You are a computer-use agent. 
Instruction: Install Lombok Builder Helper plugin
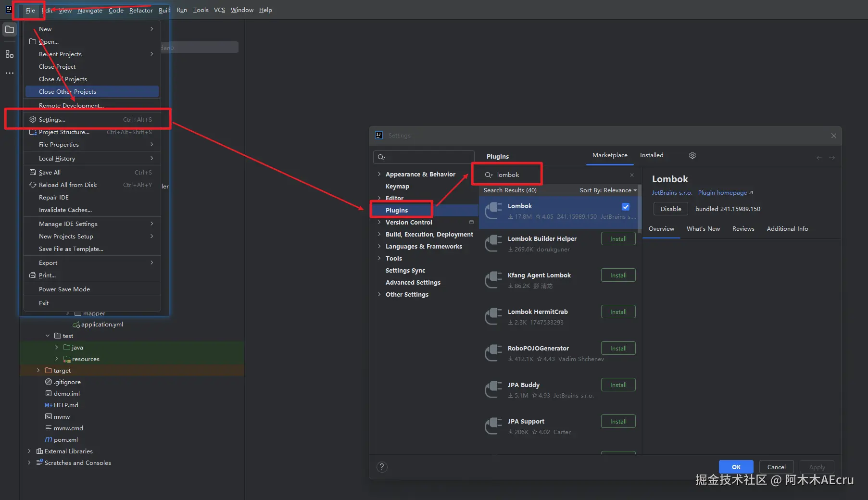[618, 239]
